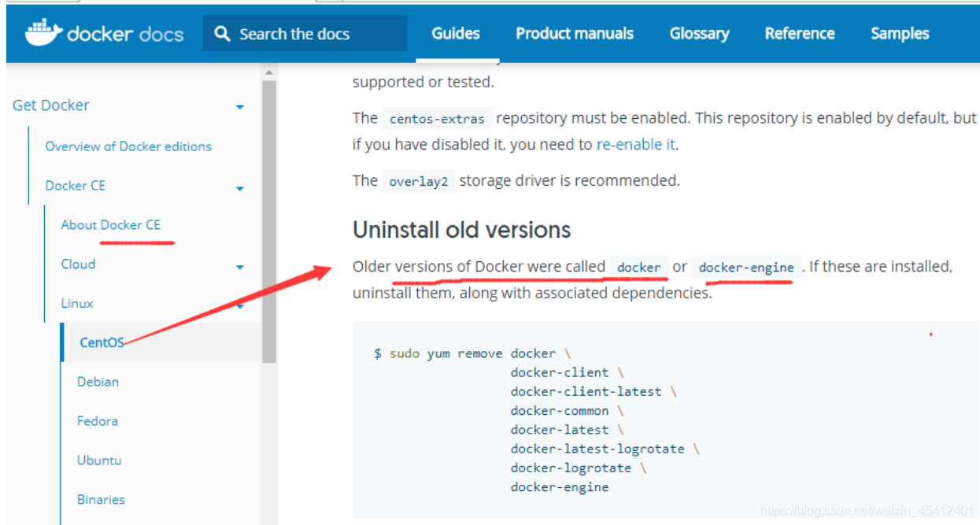Click the search magnifier icon

point(223,34)
